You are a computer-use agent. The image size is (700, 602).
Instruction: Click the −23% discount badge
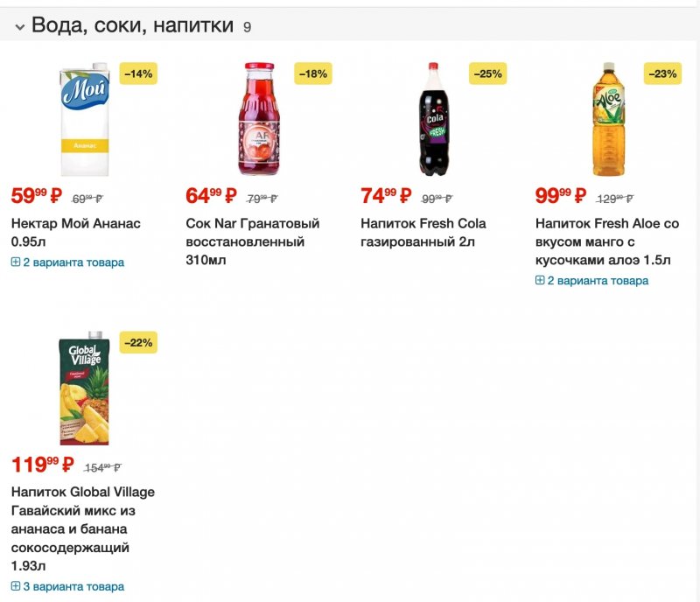[x=663, y=73]
